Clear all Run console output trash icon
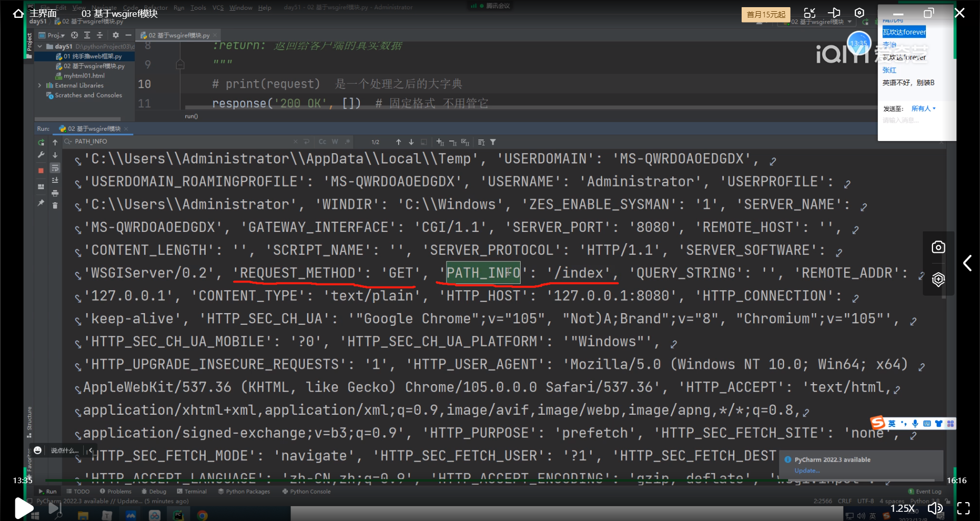Image resolution: width=980 pixels, height=521 pixels. (x=55, y=205)
